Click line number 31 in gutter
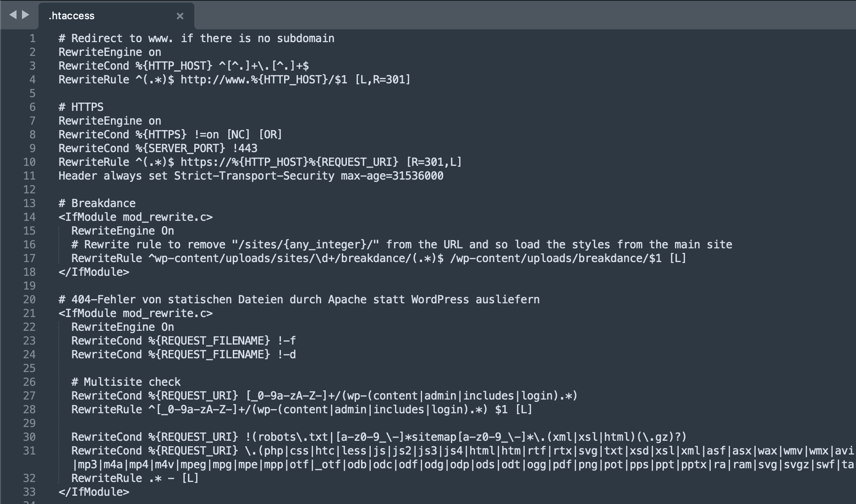 [29, 451]
